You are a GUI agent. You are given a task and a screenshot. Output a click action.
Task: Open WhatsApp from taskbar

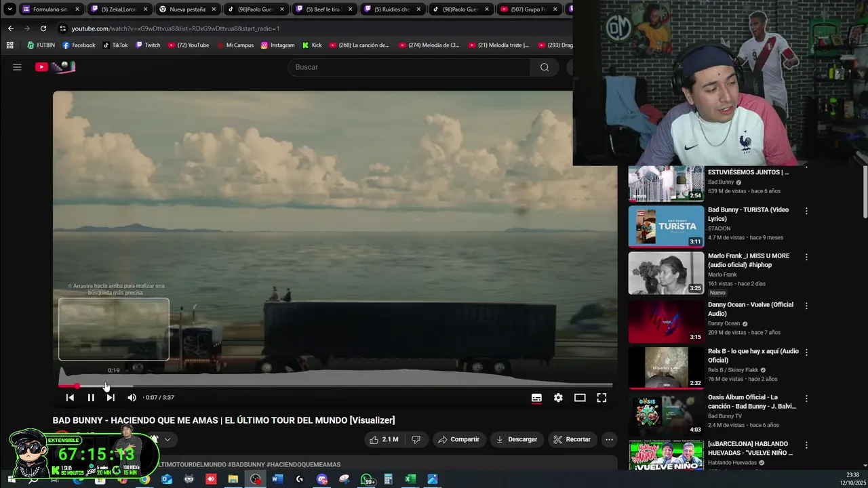click(x=366, y=479)
